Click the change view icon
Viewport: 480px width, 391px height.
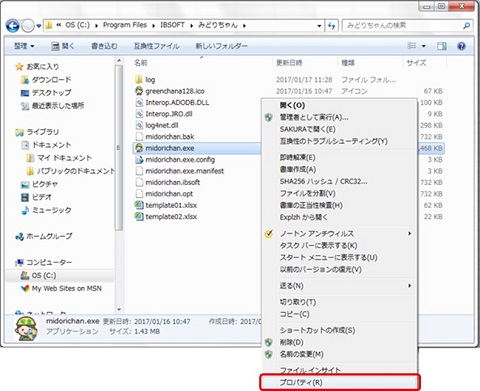point(412,46)
